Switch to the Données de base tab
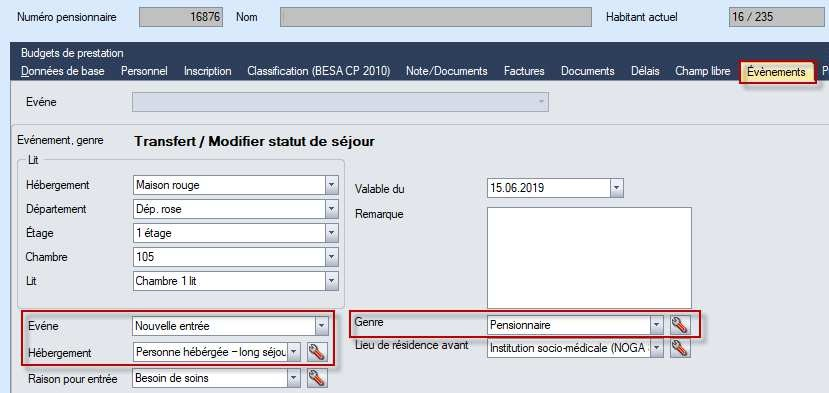 62,71
